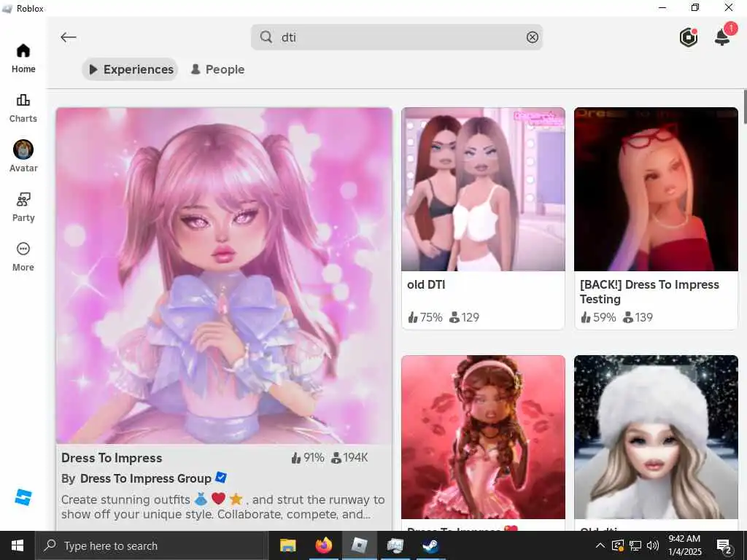This screenshot has width=747, height=560.
Task: Click [BACK!] Dress To Impress Testing title
Action: (x=649, y=292)
